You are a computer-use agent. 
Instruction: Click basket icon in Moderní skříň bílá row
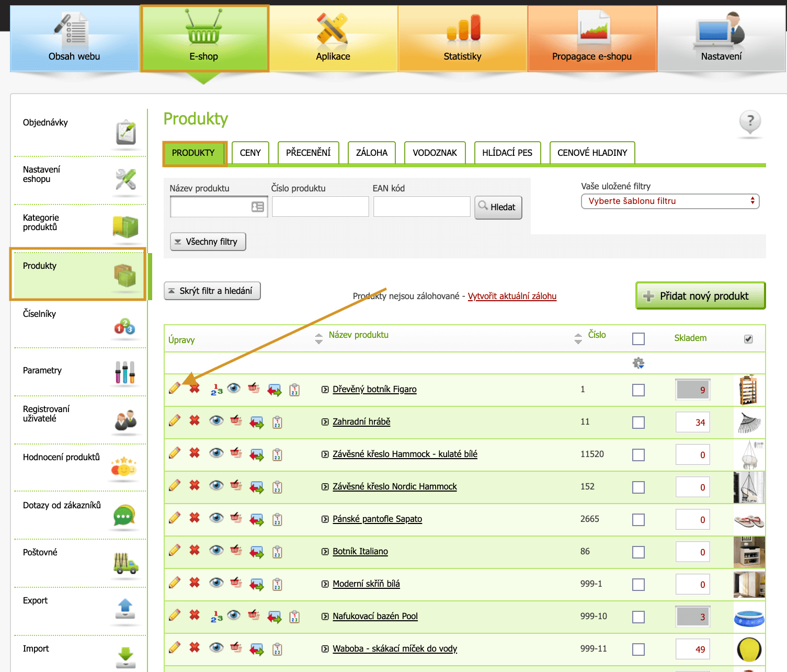point(236,583)
